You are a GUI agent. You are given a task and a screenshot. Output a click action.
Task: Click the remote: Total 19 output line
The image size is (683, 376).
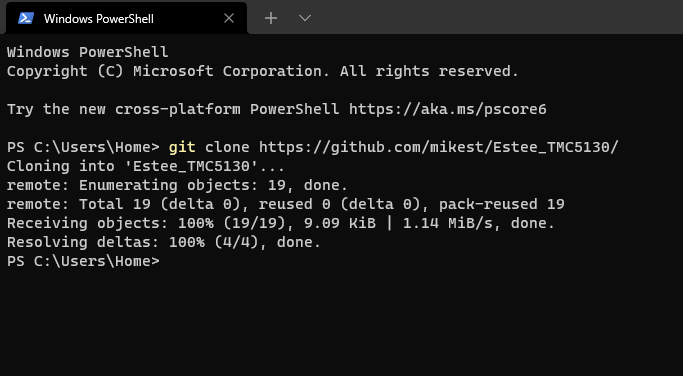(286, 204)
